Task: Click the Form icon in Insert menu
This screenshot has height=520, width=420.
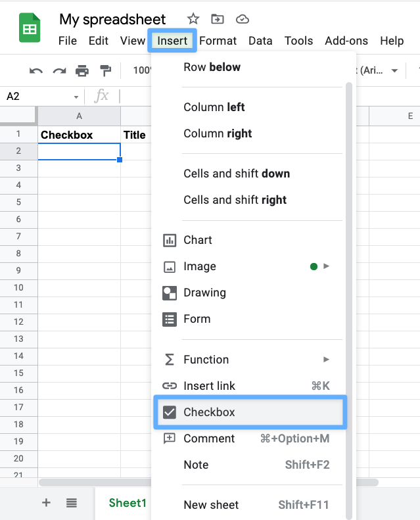Action: pyautogui.click(x=170, y=319)
